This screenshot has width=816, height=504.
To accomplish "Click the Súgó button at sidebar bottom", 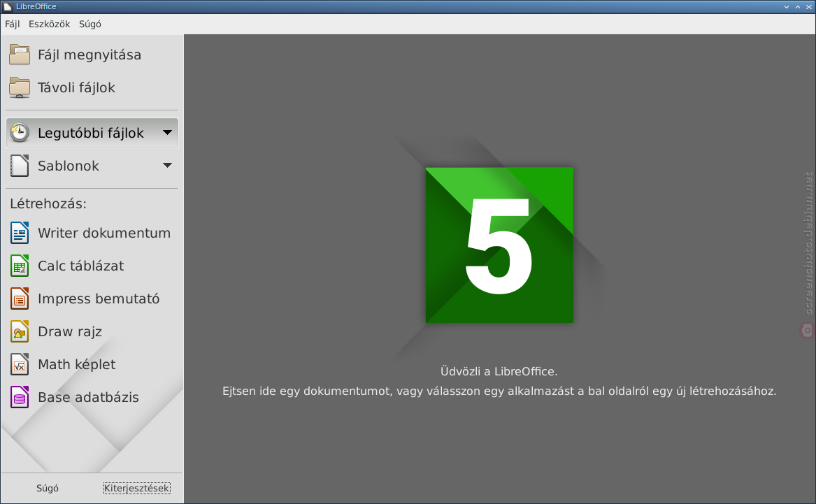I will point(48,488).
